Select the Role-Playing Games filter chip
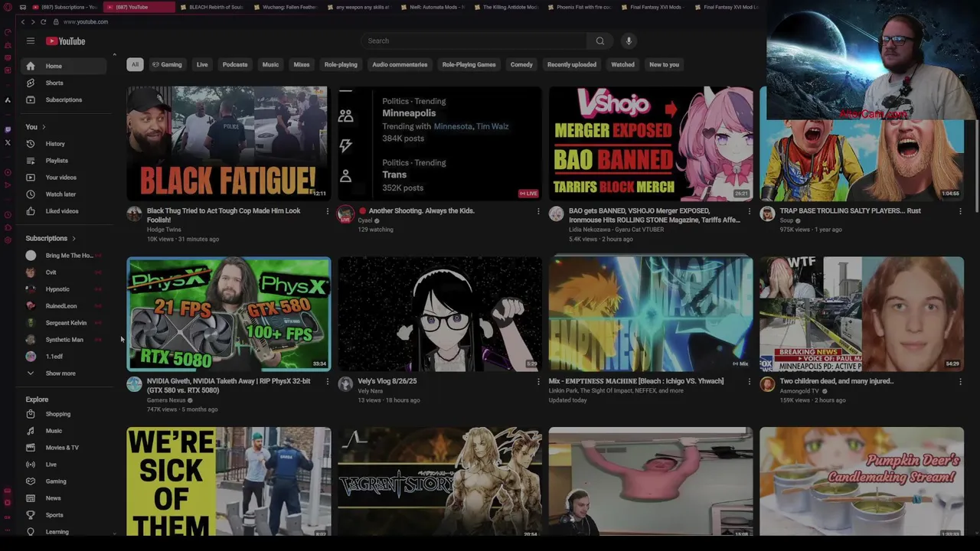 469,64
